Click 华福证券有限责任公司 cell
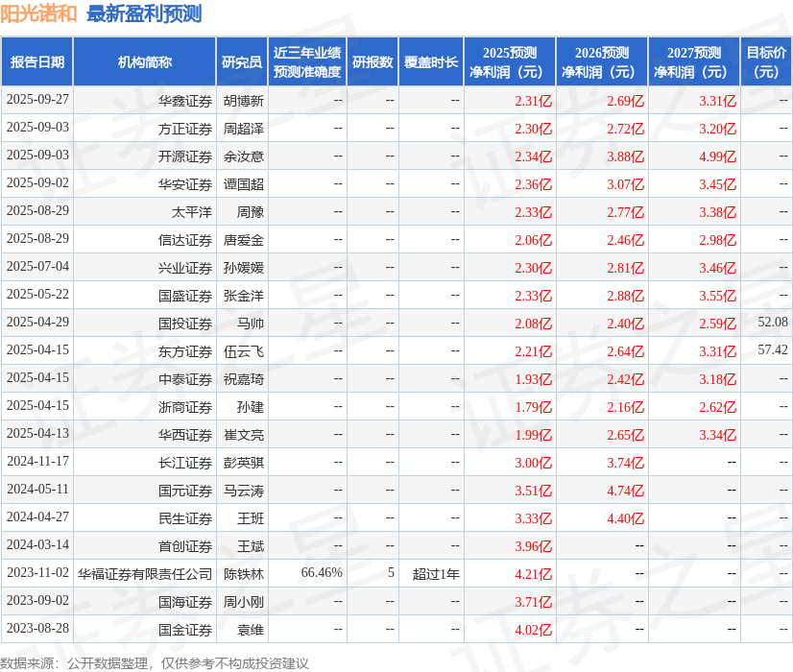Screen dimensions: 793x672 tap(145, 574)
